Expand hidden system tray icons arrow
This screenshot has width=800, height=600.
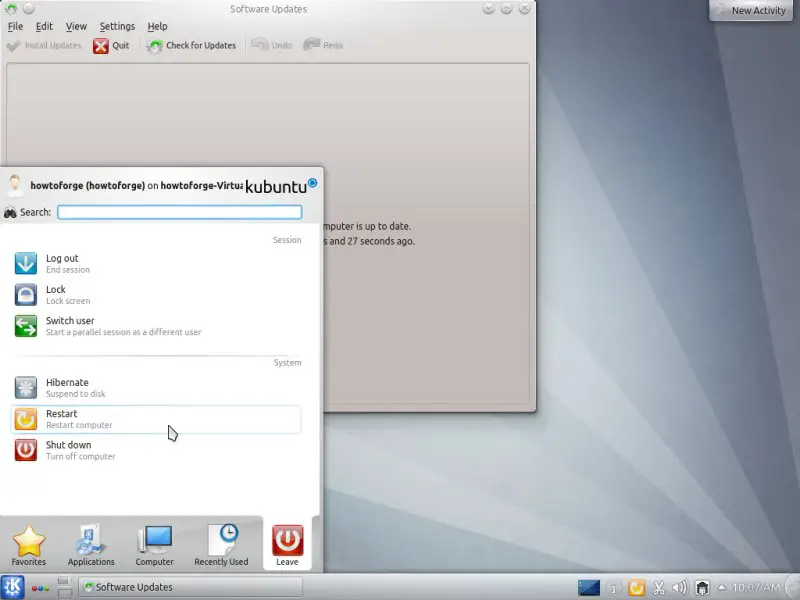click(721, 587)
